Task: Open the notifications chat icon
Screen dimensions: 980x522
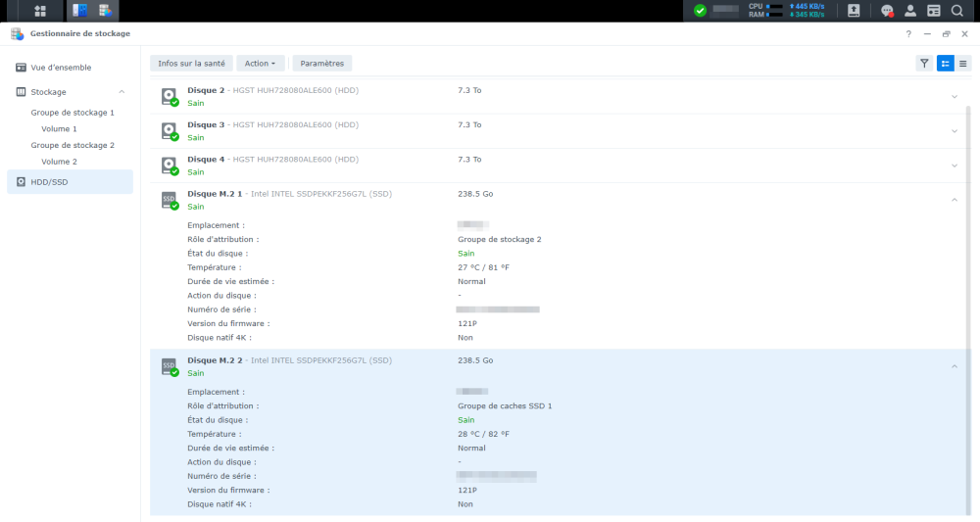Action: pyautogui.click(x=887, y=11)
